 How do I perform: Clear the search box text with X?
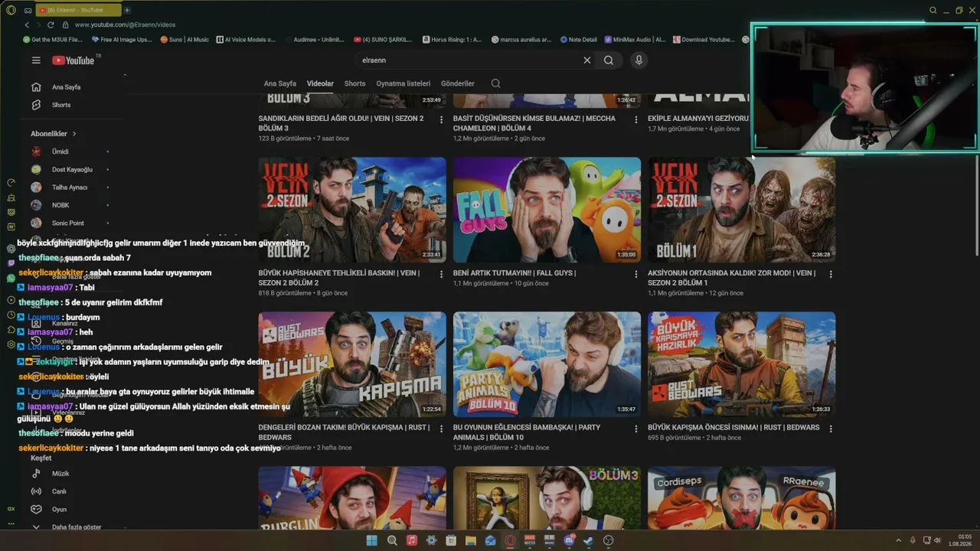(587, 60)
